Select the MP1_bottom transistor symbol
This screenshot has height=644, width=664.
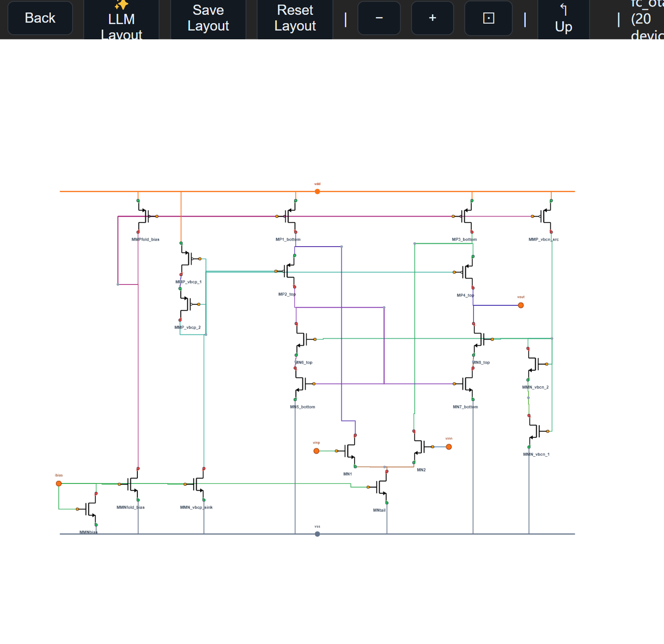[289, 216]
